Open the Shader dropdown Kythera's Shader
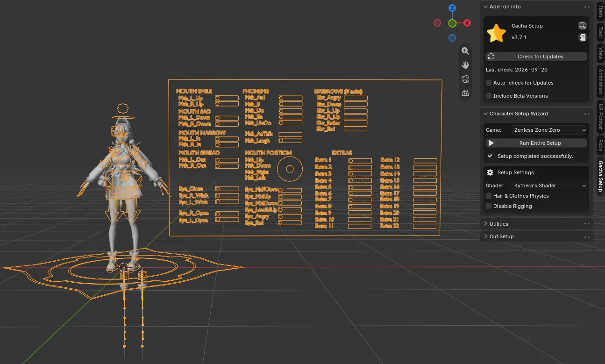The width and height of the screenshot is (605, 364). [549, 186]
